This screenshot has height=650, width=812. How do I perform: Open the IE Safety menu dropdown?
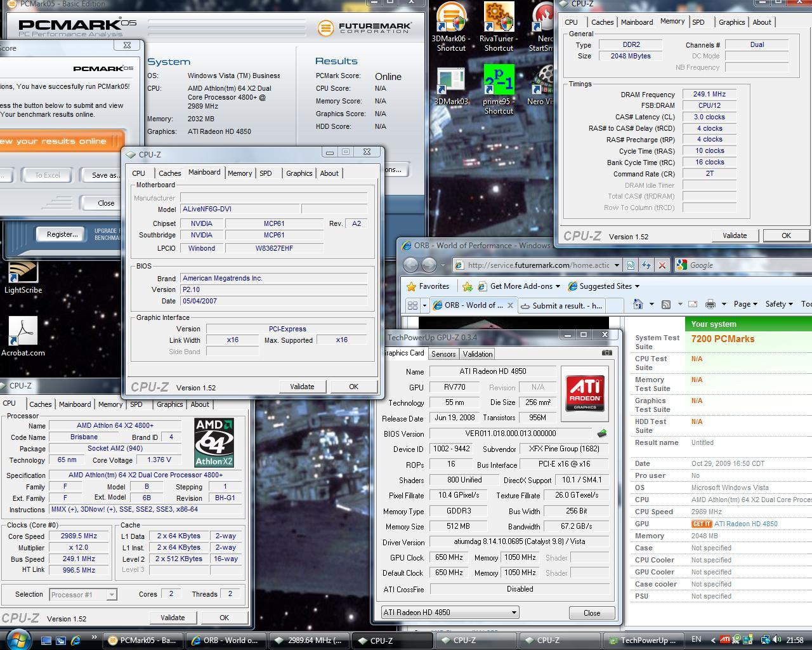[x=779, y=304]
